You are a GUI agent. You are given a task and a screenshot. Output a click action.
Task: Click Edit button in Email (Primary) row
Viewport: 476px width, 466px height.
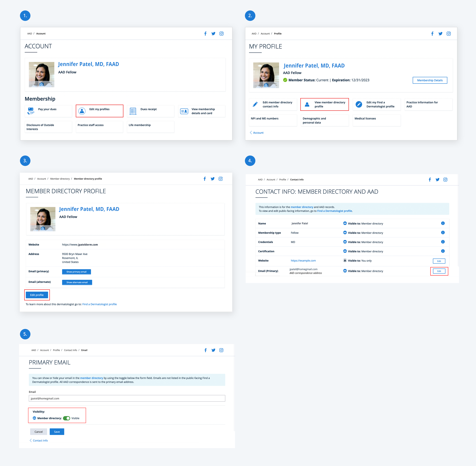pos(439,271)
